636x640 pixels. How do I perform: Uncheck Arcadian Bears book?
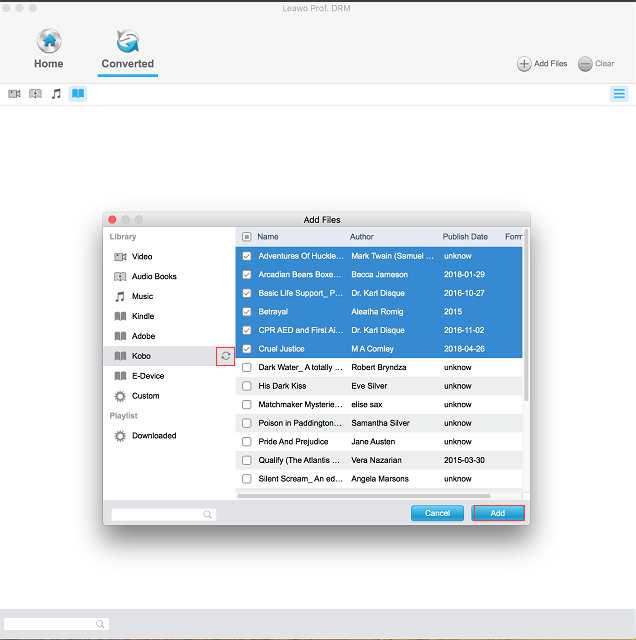point(247,275)
